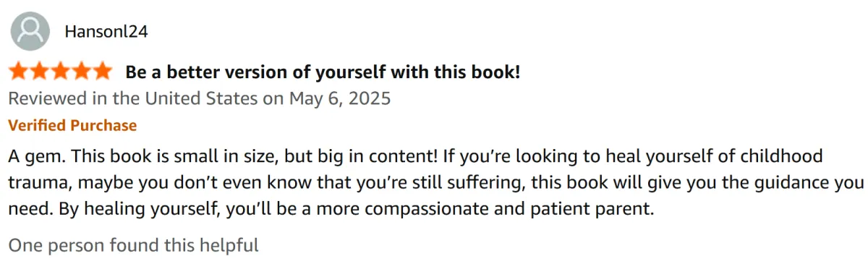Click "One person found this helpful" text

(133, 245)
